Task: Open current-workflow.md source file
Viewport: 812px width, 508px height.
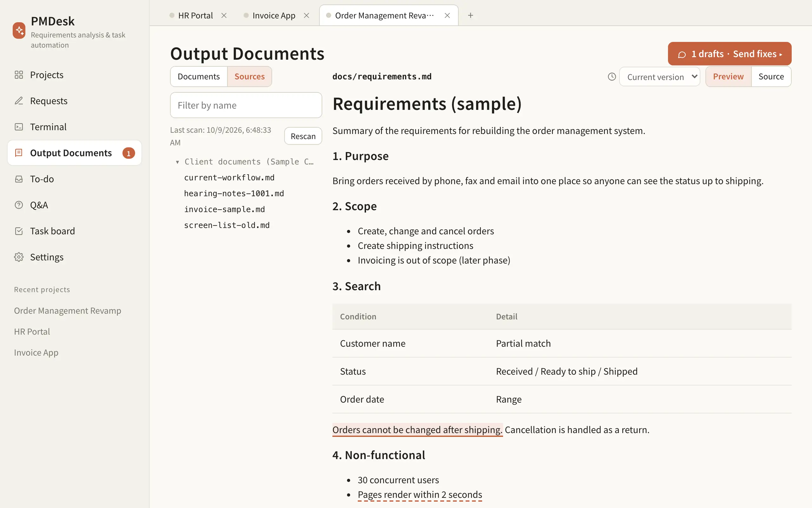Action: (229, 177)
